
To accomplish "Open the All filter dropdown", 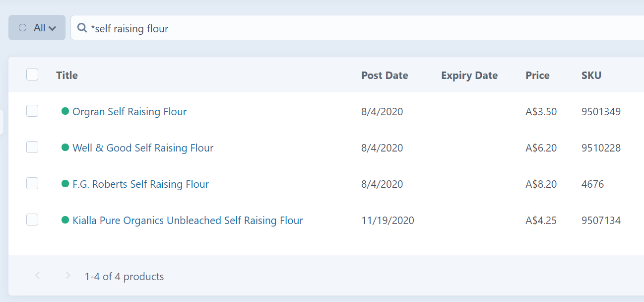I will click(x=37, y=27).
